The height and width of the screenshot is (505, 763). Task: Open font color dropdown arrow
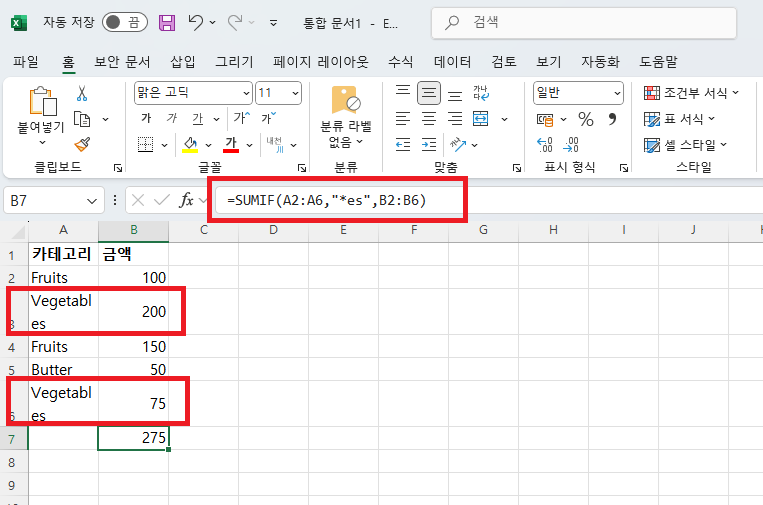[250, 145]
